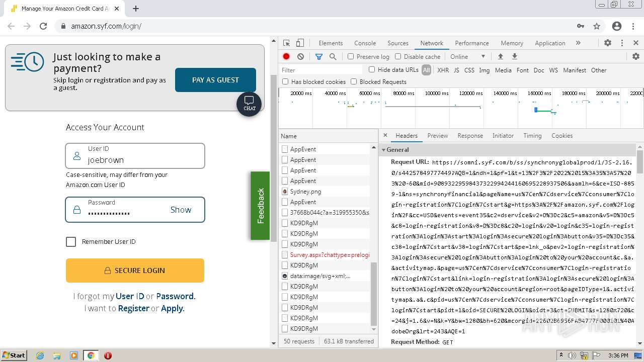
Task: Open the DevTools settings gear
Action: click(607, 43)
